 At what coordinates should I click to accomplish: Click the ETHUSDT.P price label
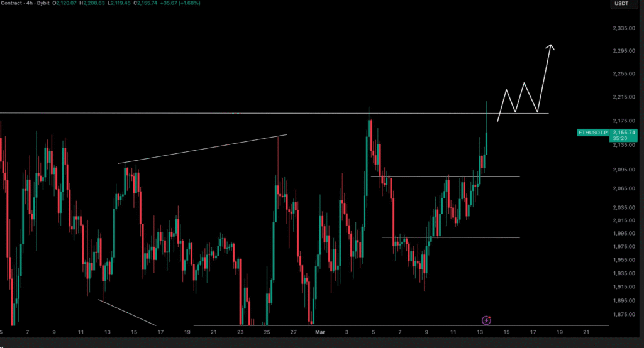592,133
